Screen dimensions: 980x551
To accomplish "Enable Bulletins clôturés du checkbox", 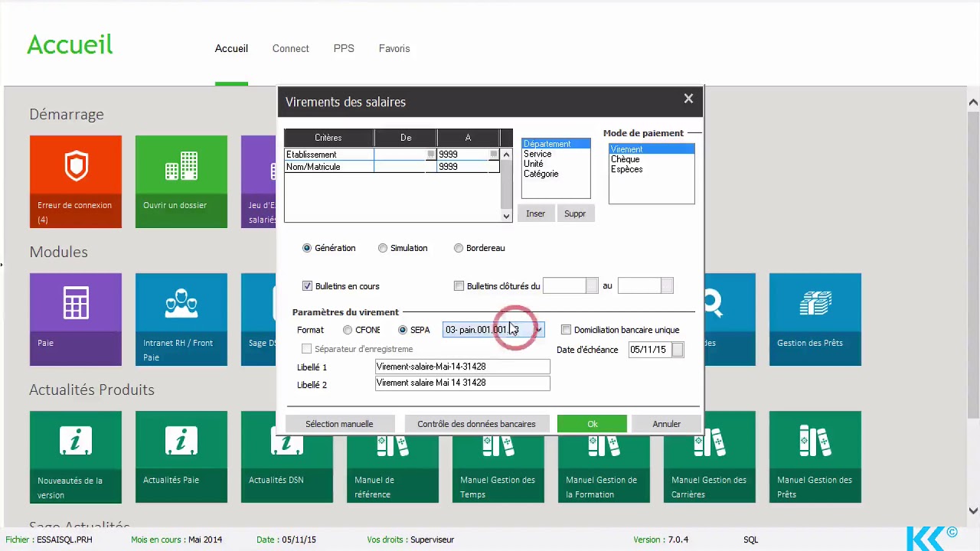I will tap(459, 286).
